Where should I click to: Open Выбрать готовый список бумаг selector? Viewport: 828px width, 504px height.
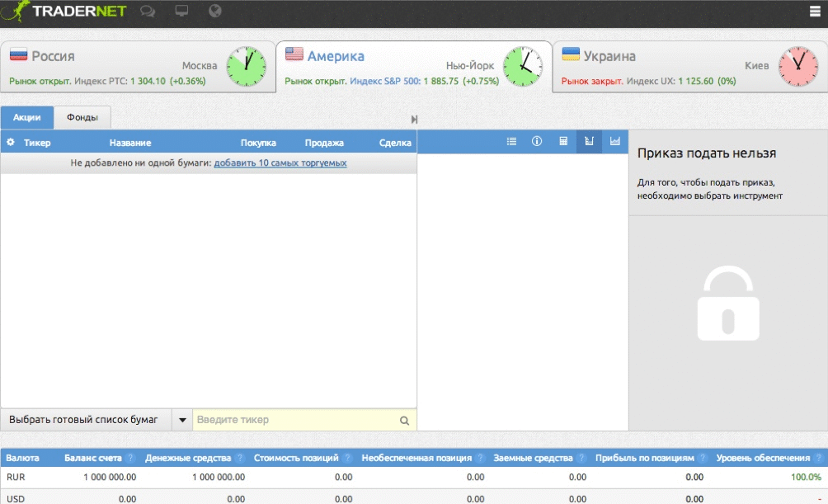83,420
